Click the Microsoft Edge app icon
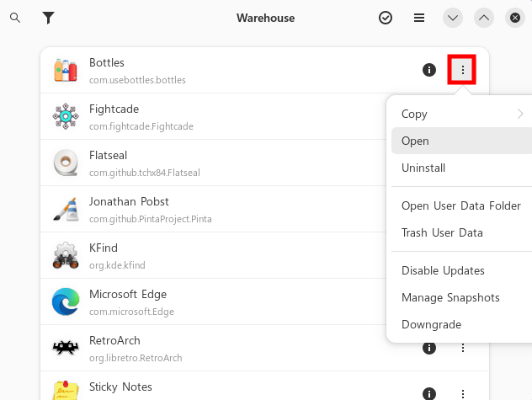This screenshot has height=400, width=532. [x=66, y=301]
